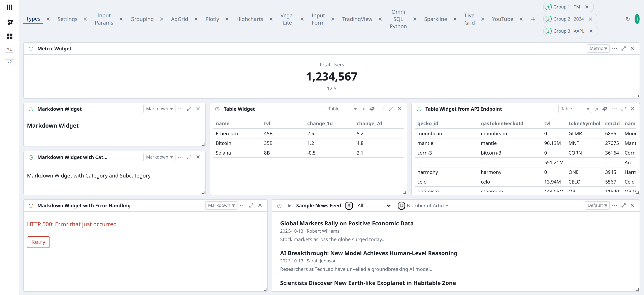Open Metric Widget more options menu

tap(614, 48)
